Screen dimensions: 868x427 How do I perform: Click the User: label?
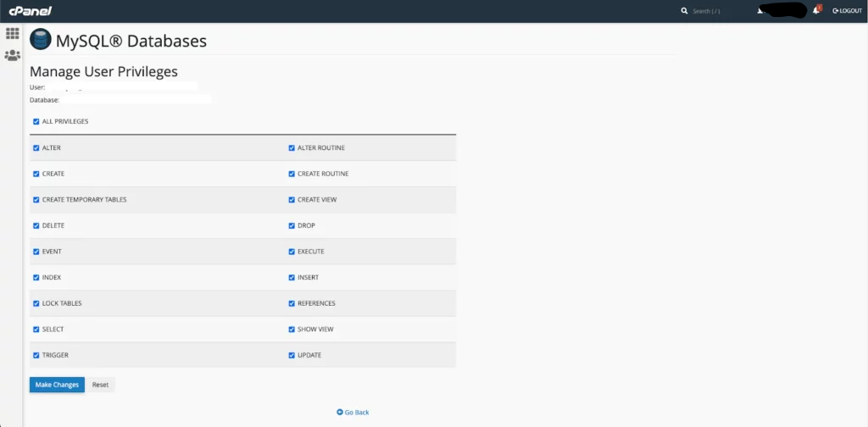pyautogui.click(x=37, y=87)
